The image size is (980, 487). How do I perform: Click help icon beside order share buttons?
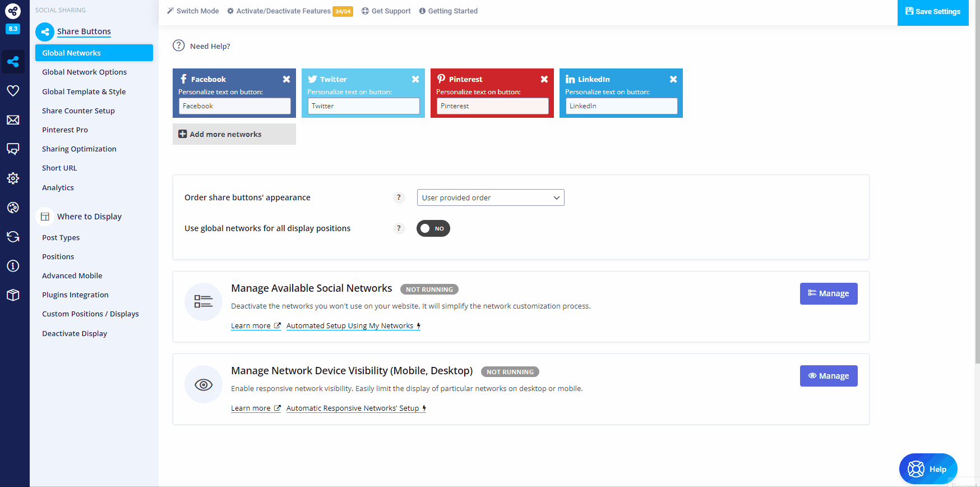point(399,197)
